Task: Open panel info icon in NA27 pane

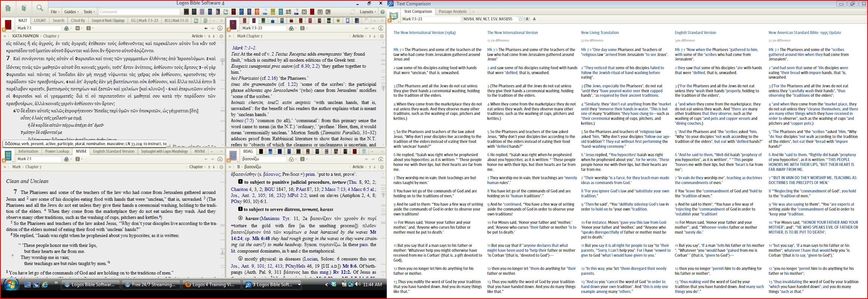Action: [220, 28]
